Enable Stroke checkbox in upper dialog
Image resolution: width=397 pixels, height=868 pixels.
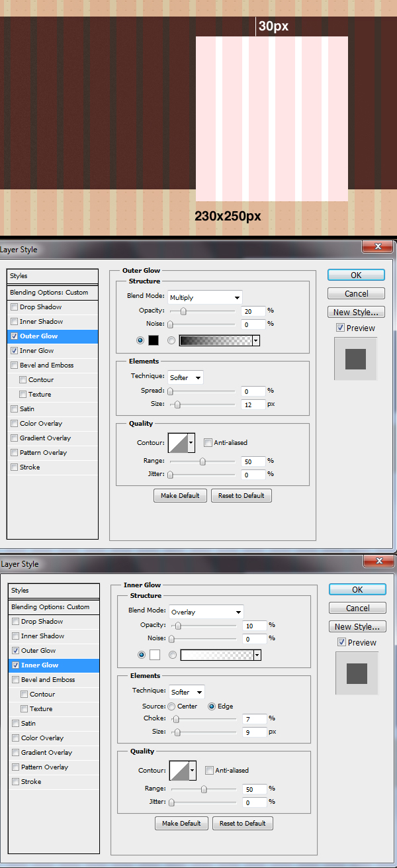point(15,467)
